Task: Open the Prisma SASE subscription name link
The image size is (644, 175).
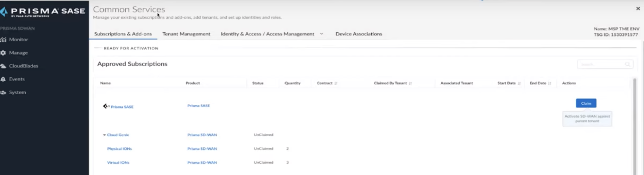Action: [x=122, y=107]
